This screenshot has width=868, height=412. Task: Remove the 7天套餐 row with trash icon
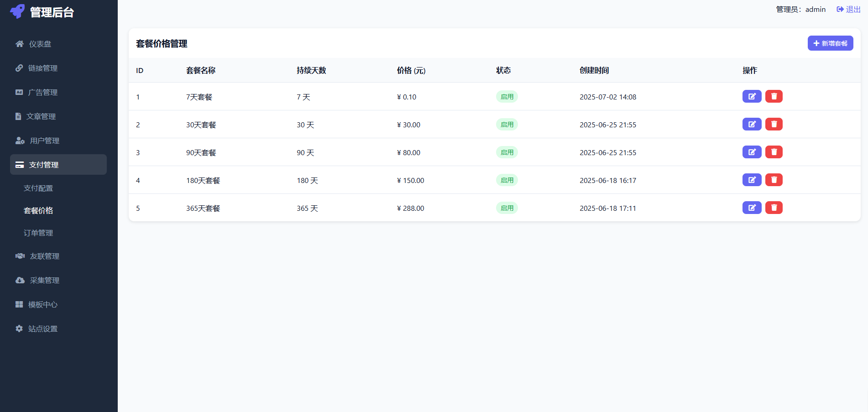(x=774, y=96)
